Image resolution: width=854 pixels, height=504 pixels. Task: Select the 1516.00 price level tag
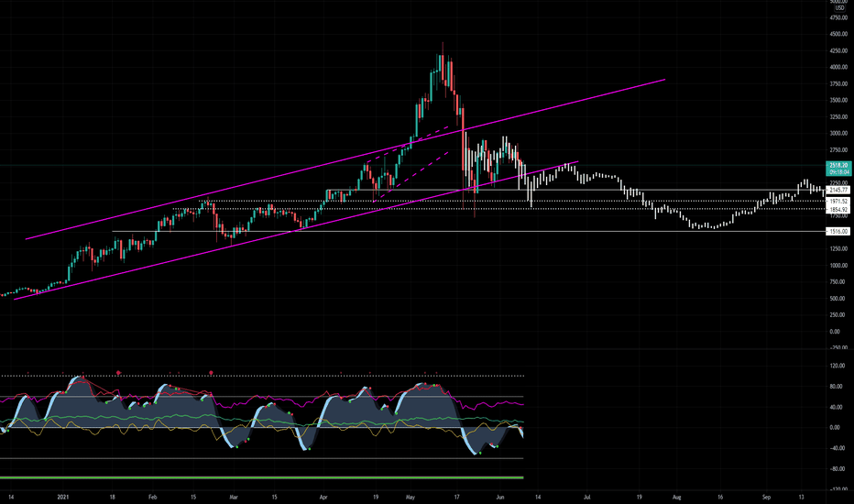[x=838, y=232]
